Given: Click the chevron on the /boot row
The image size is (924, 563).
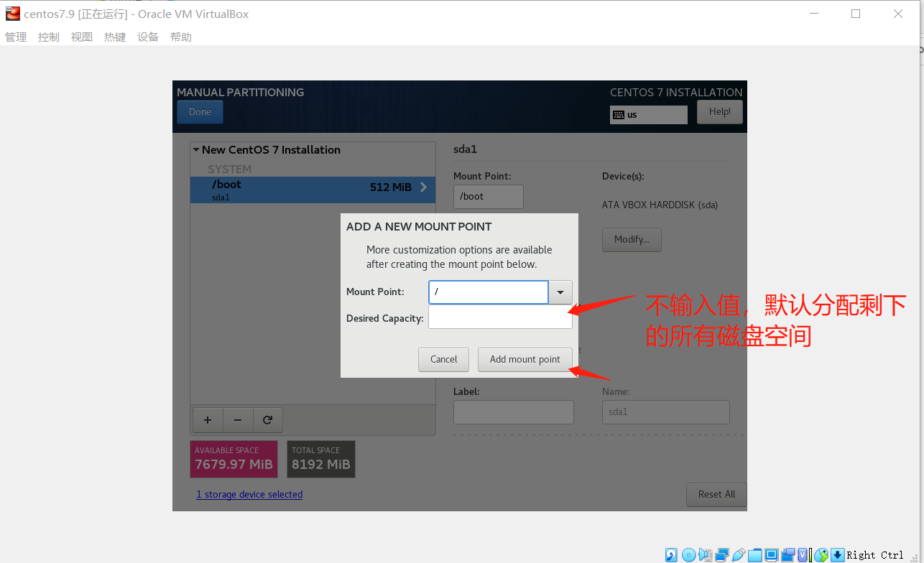Looking at the screenshot, I should (x=423, y=187).
